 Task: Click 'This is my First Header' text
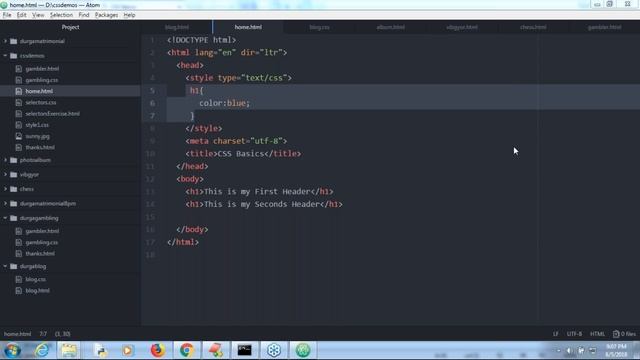pyautogui.click(x=257, y=191)
